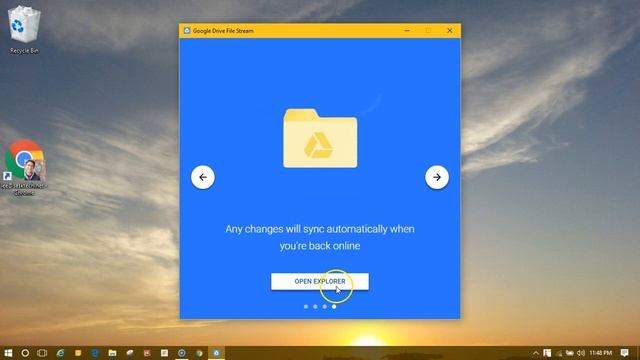
Task: Open the Windows Start menu
Action: click(8, 353)
